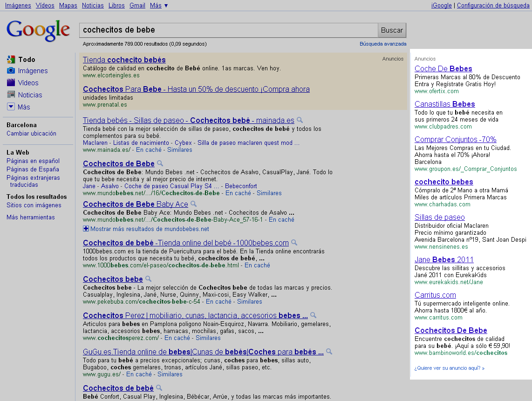The image size is (532, 401).
Task: Filter by Páginas extranjeras traducidas
Action: [33, 181]
